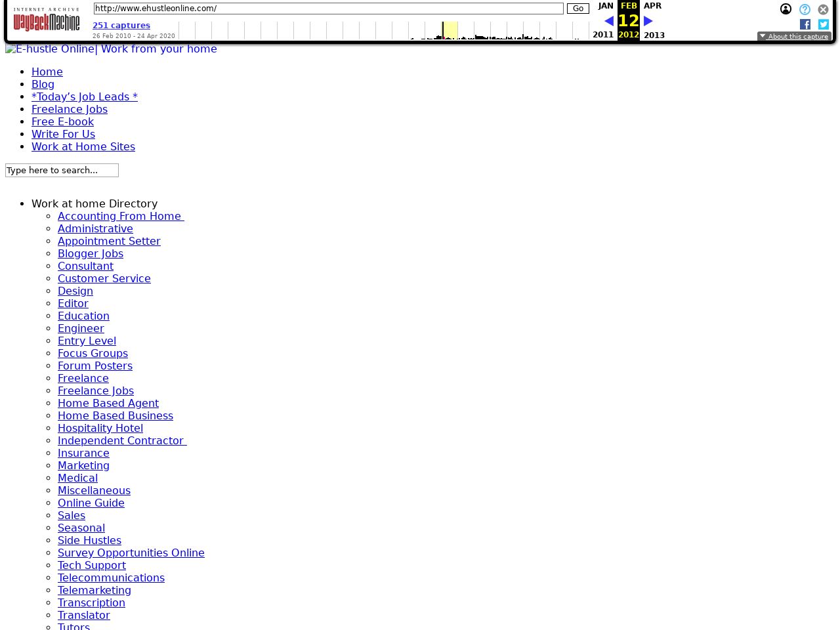Share capture on Twitter icon
This screenshot has height=630, width=840.
(824, 24)
